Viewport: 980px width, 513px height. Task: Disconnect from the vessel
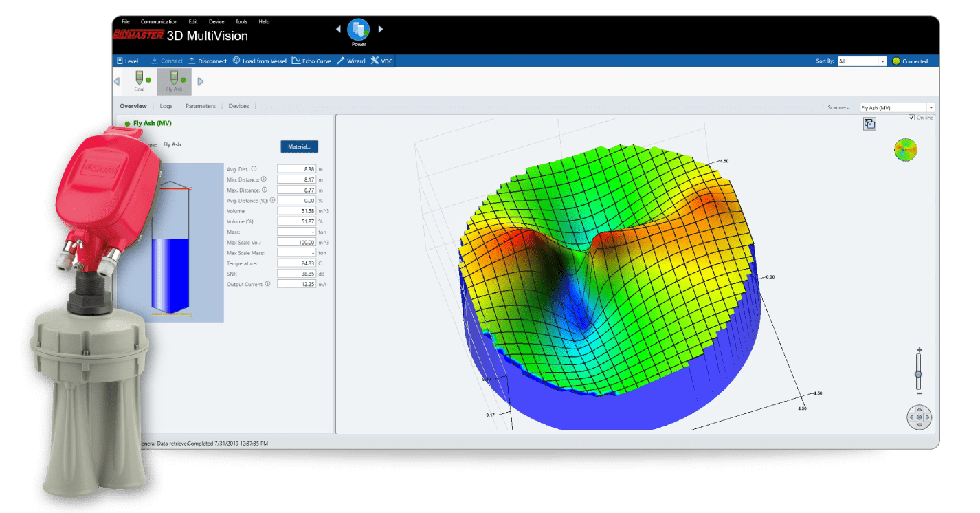(208, 61)
